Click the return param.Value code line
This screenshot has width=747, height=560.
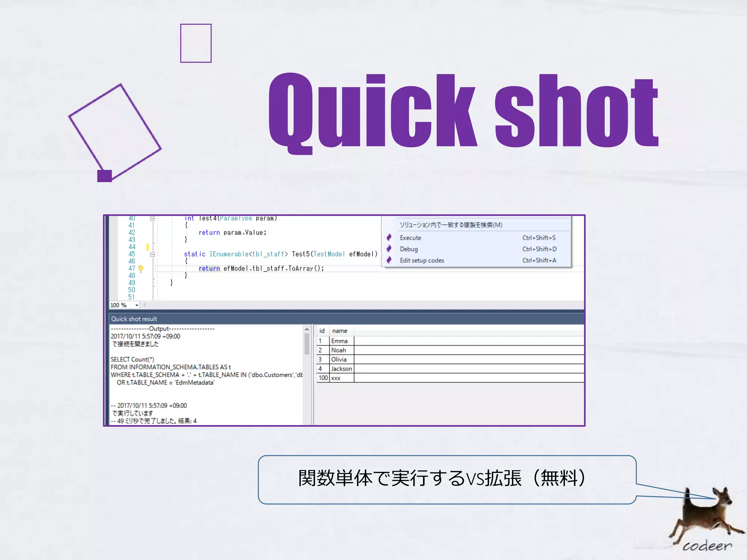coord(232,233)
